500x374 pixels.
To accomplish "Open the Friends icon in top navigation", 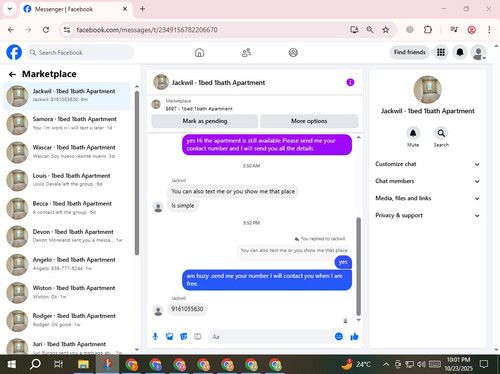I will pyautogui.click(x=246, y=52).
